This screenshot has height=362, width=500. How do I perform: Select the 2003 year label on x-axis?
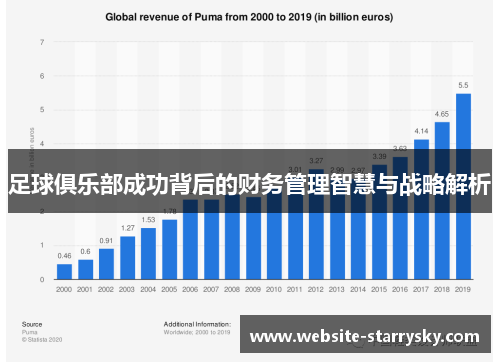pyautogui.click(x=127, y=289)
